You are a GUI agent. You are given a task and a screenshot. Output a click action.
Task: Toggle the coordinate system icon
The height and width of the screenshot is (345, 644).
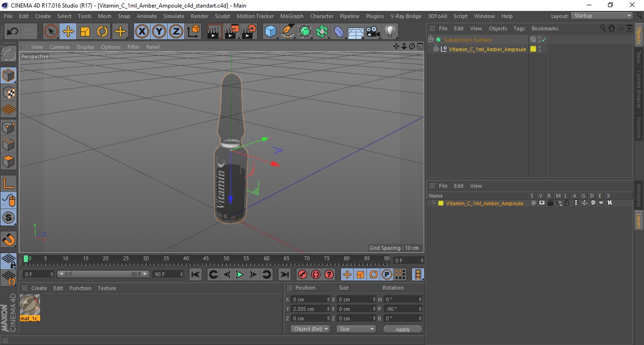[193, 32]
